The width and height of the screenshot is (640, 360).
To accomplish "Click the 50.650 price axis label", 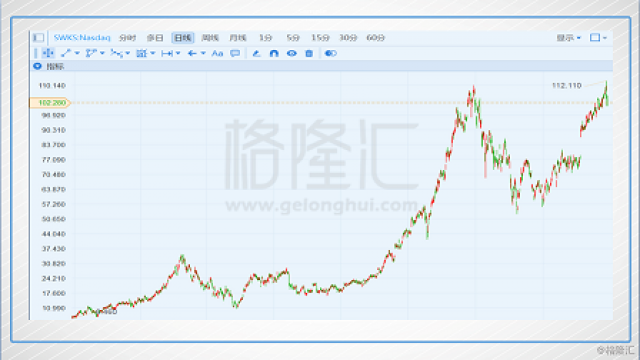I will 53,219.
